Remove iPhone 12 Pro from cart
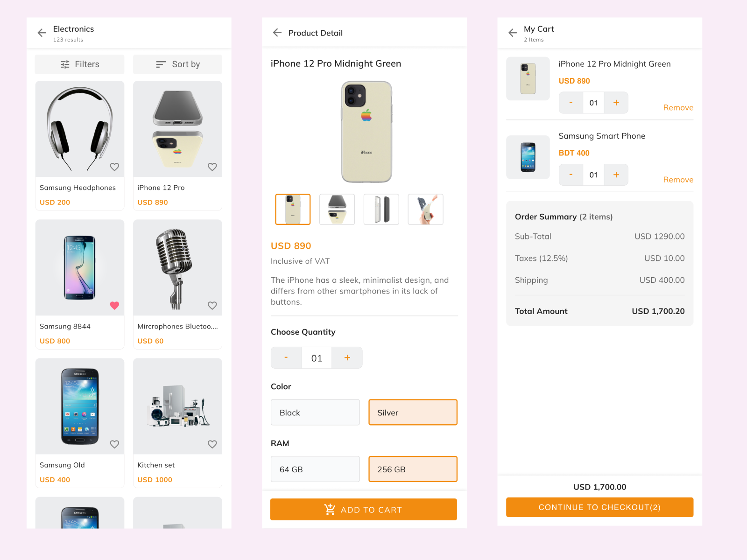Screen dimensions: 747x560 (678, 107)
